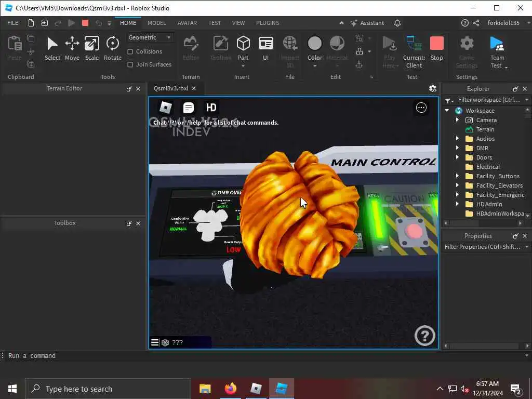Open the Windows Start menu
The height and width of the screenshot is (399, 532).
coord(12,389)
